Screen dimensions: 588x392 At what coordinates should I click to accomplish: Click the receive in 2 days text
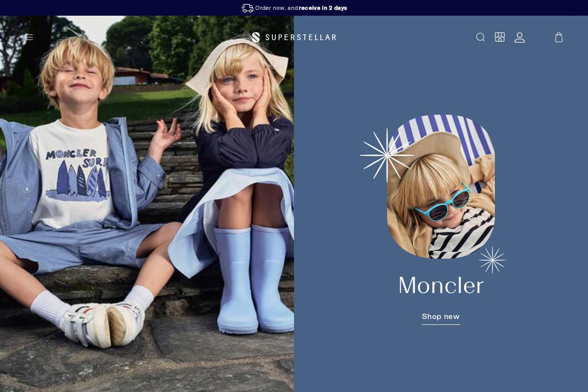point(324,8)
